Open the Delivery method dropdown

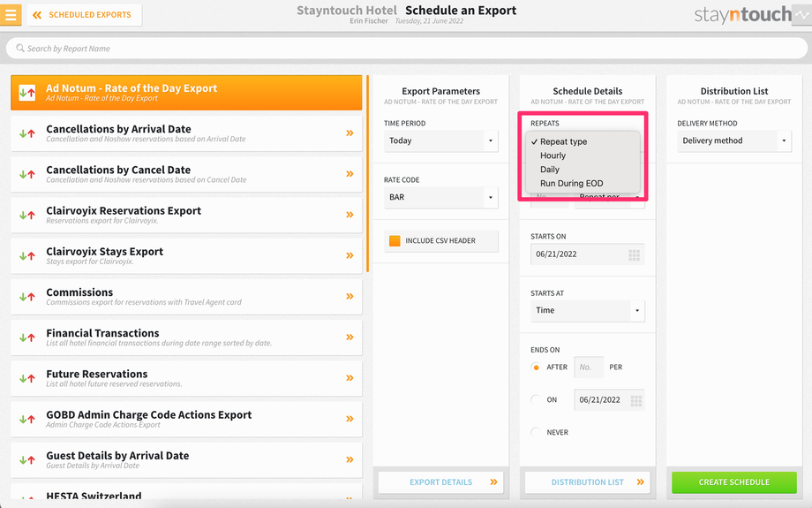733,140
